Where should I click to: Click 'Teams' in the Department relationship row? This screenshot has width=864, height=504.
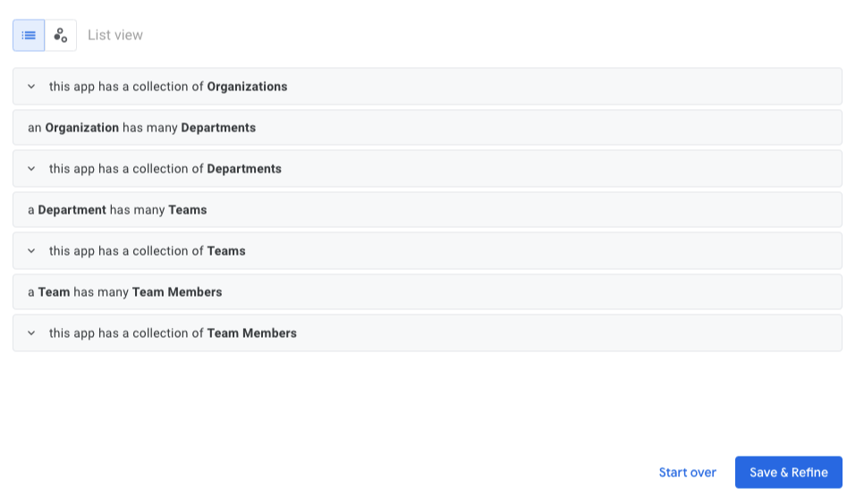[188, 210]
